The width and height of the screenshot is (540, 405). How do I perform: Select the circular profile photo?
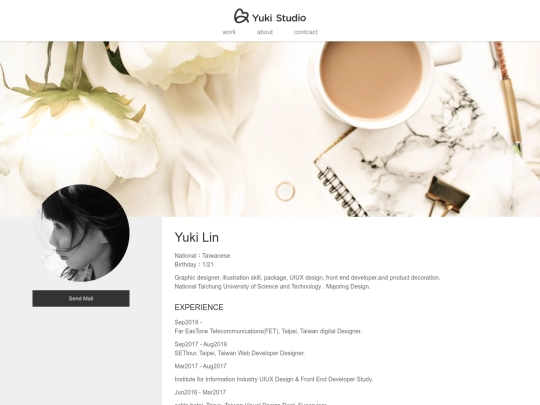(81, 232)
